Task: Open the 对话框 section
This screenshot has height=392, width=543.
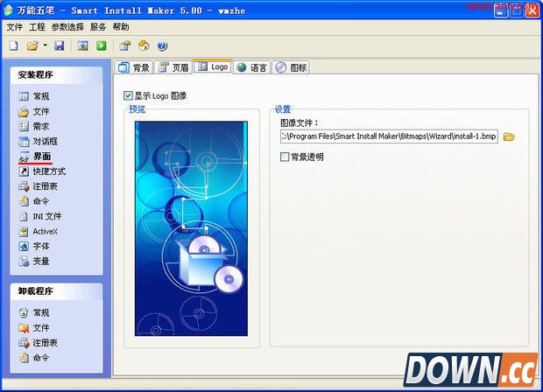Action: (38, 141)
